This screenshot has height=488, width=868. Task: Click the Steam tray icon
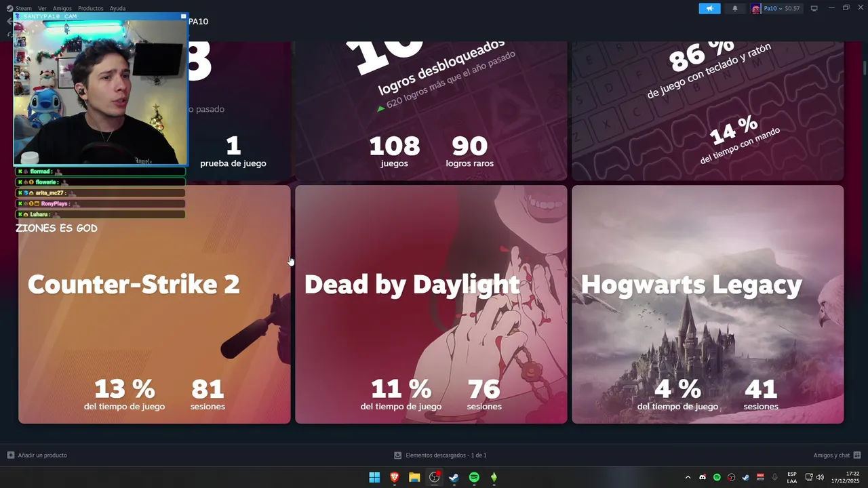(746, 477)
